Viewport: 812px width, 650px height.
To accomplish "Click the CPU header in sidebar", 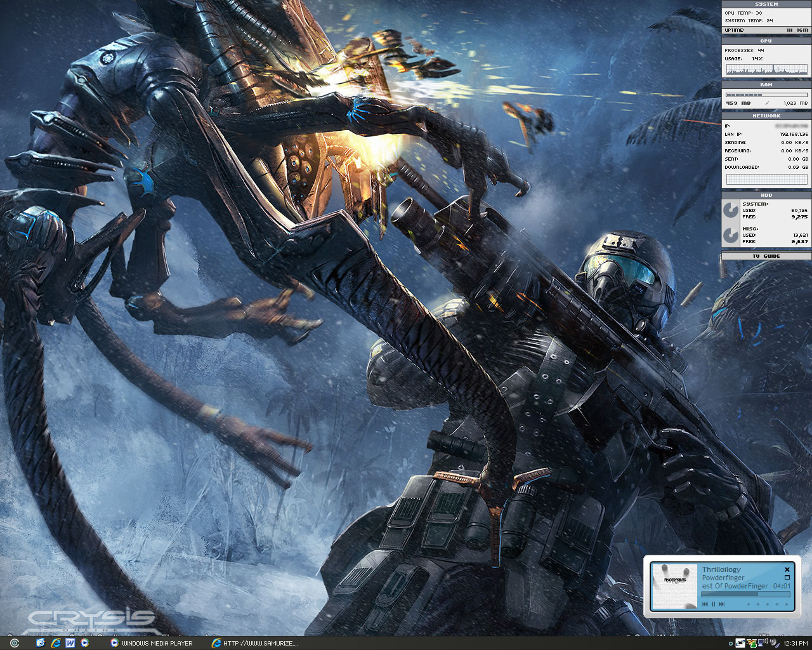I will pyautogui.click(x=766, y=41).
